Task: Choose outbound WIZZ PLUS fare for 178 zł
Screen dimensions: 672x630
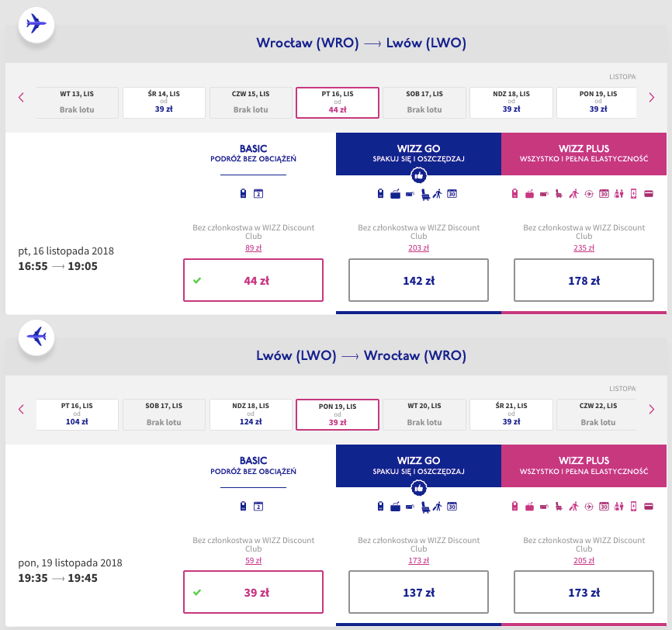Action: (x=584, y=280)
